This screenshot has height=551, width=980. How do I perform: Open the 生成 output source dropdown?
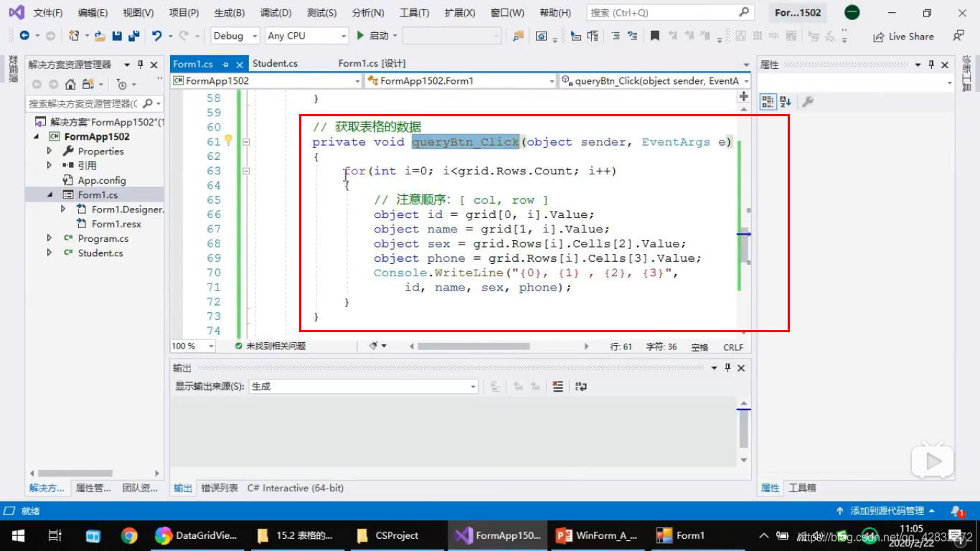[x=363, y=386]
